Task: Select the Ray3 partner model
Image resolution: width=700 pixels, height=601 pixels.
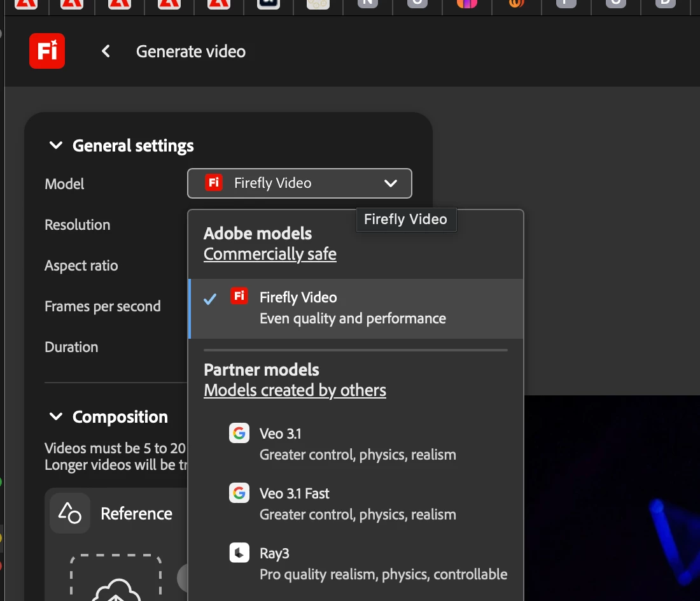Action: click(x=356, y=563)
